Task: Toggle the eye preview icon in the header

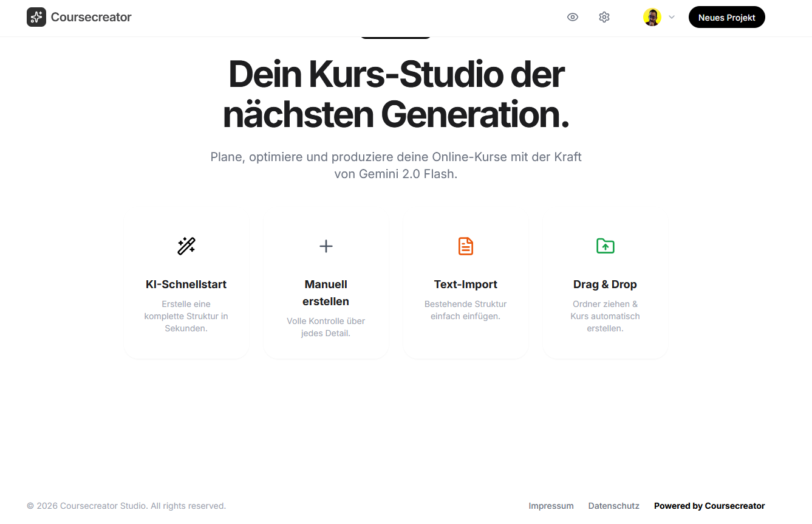Action: click(573, 17)
